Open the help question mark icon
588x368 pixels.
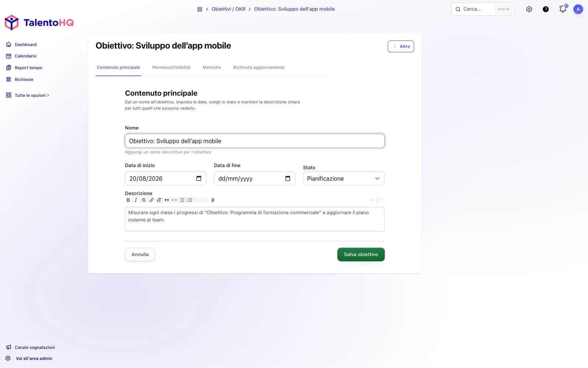(546, 9)
